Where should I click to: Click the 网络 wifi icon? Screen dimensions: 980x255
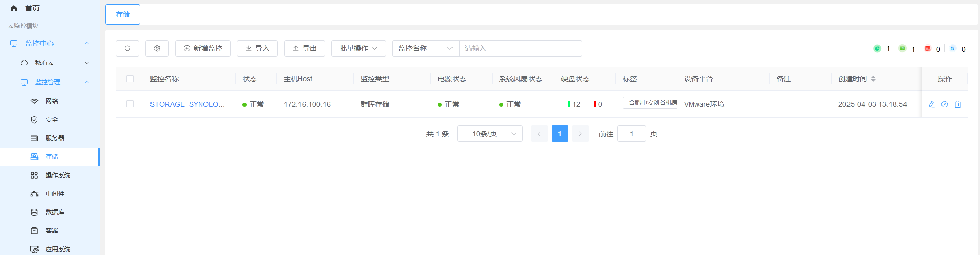(x=34, y=101)
